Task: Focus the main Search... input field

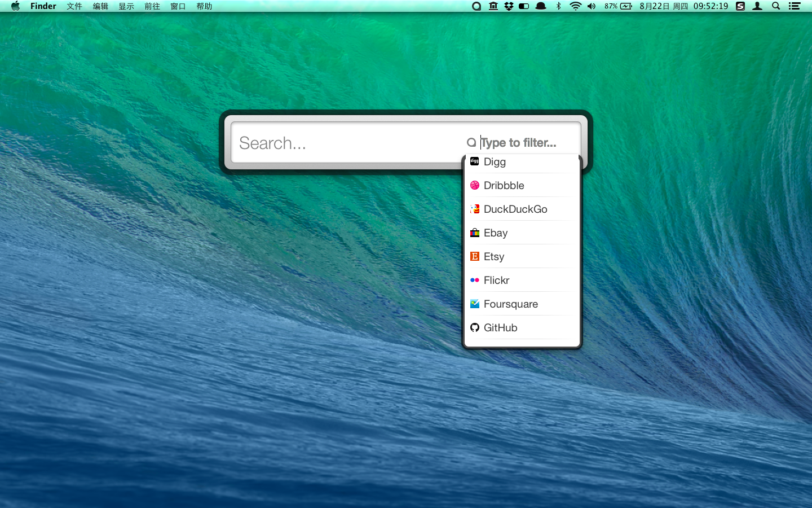Action: pos(347,143)
